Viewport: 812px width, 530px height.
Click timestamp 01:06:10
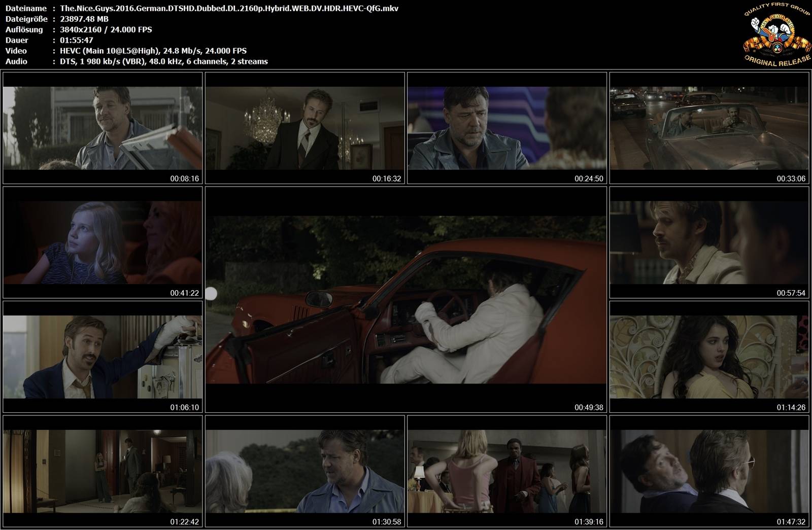tap(185, 408)
